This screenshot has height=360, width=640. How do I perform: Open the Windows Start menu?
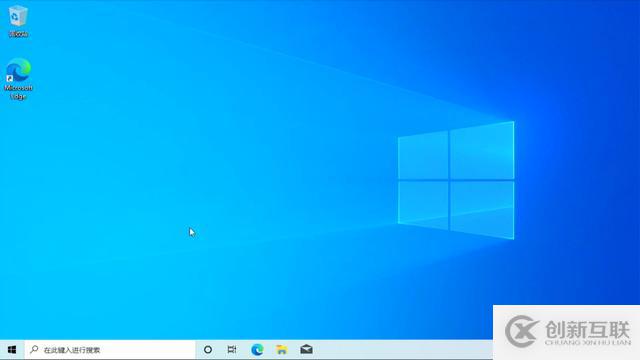pyautogui.click(x=12, y=350)
